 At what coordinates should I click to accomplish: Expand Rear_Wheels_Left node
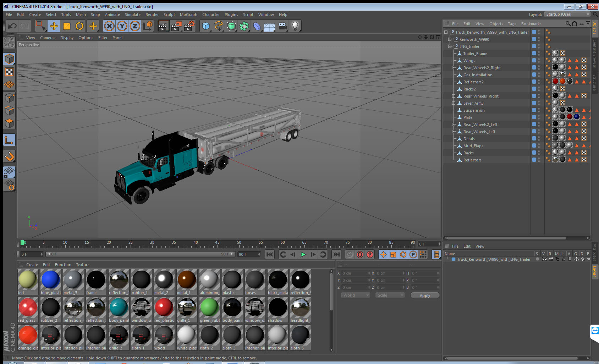(454, 132)
